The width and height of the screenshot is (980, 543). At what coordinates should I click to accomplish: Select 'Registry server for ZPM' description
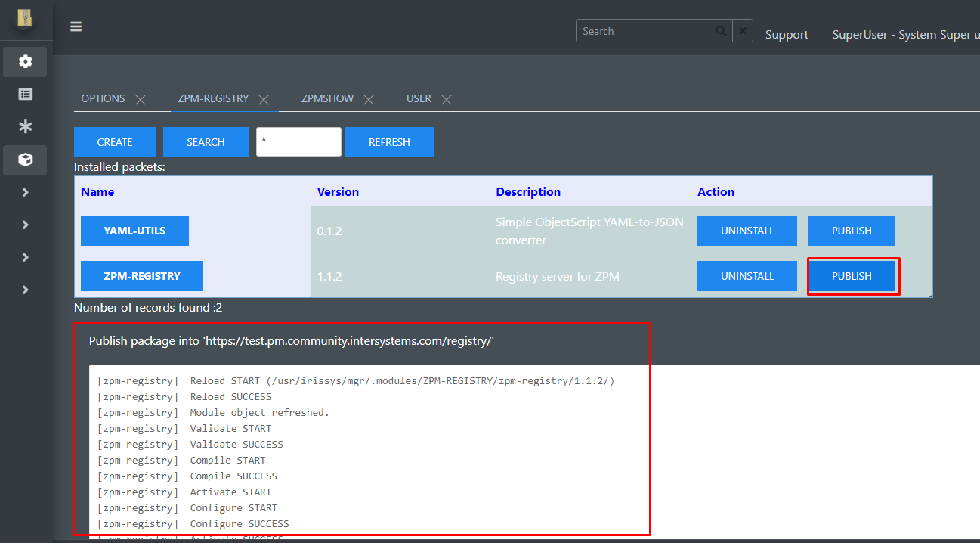(x=558, y=276)
